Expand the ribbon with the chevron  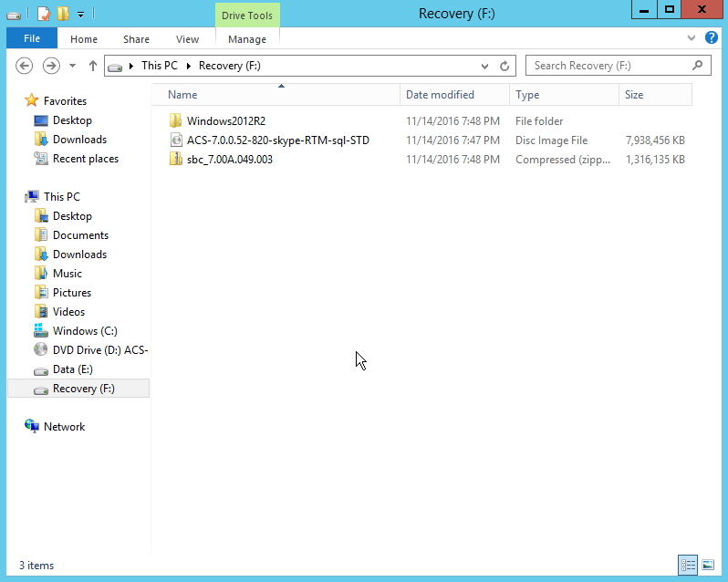click(x=692, y=38)
